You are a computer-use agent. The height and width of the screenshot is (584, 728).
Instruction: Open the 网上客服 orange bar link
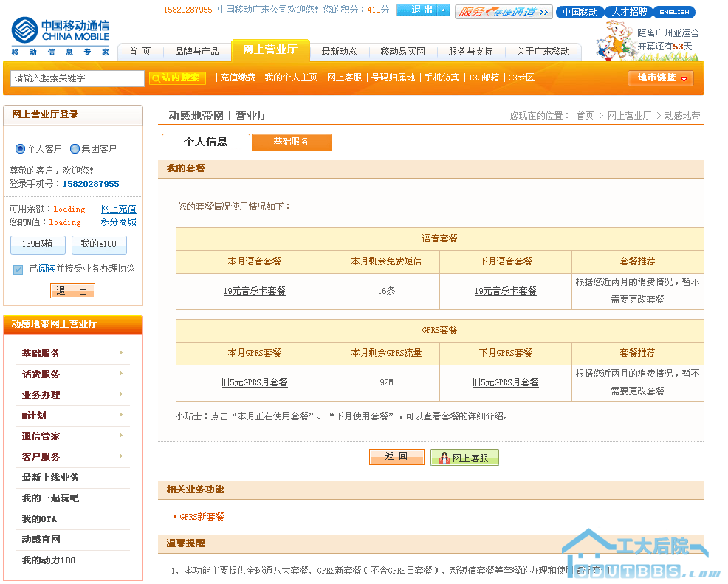pos(345,78)
